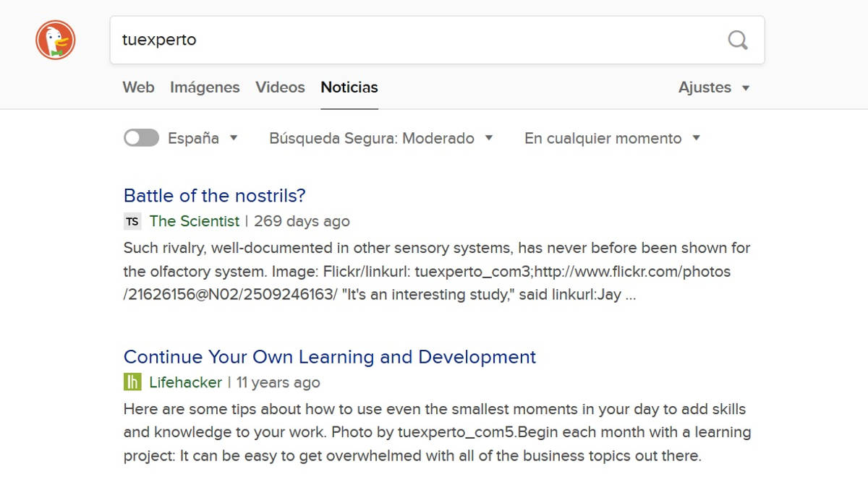The height and width of the screenshot is (503, 868).
Task: Switch to the Web results tab
Action: 138,87
